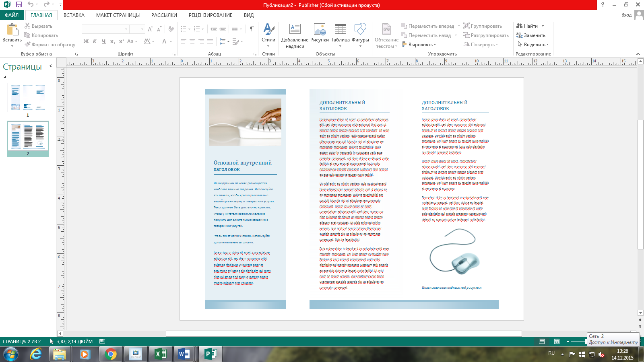Switch to the ВСТАВКА tab
Screen dimensions: 644x362
click(74, 15)
